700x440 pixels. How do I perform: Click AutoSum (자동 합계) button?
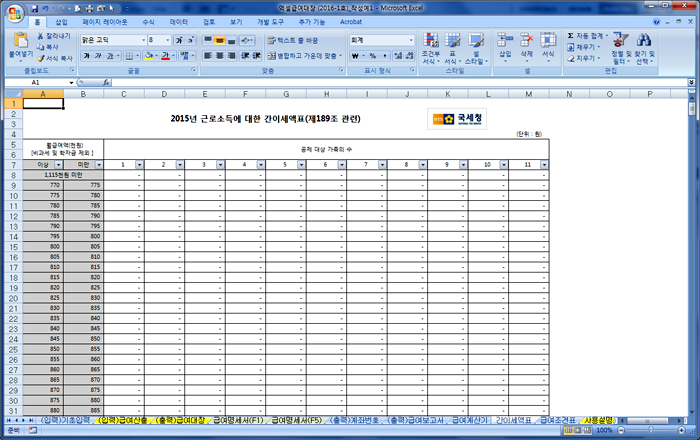point(588,36)
